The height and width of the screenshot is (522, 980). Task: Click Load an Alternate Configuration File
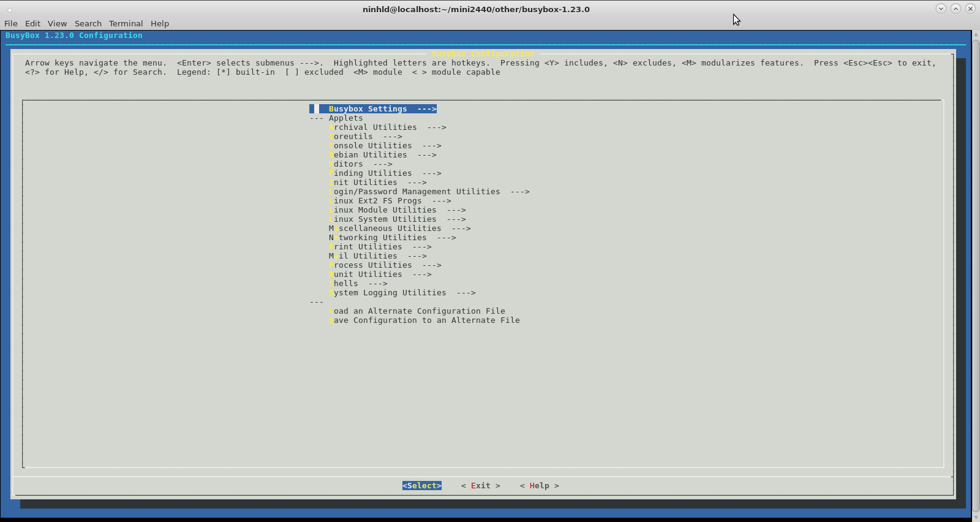coord(417,311)
